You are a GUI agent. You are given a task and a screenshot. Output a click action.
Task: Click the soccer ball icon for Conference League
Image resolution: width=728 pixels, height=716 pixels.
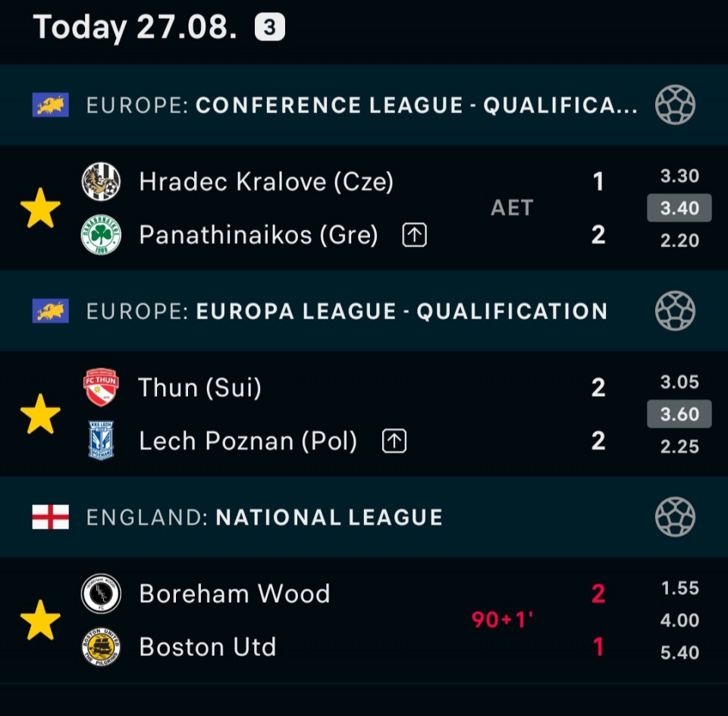coord(675,105)
